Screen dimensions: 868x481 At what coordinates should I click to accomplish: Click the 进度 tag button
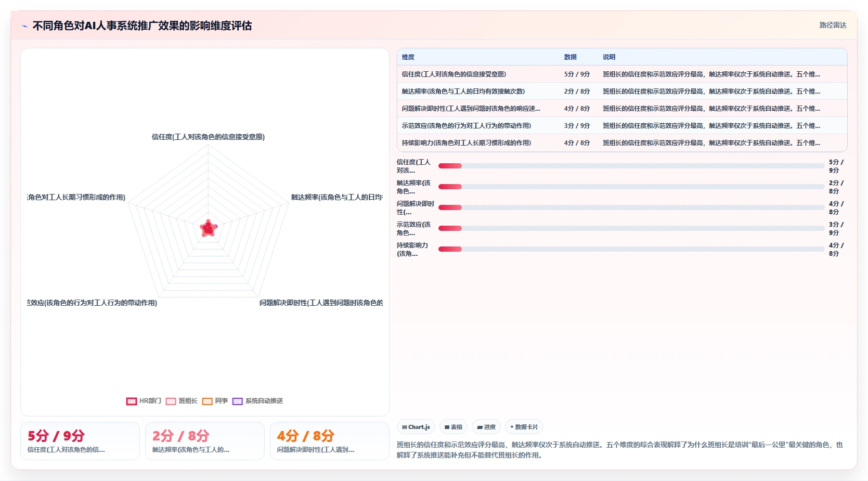[x=486, y=427]
